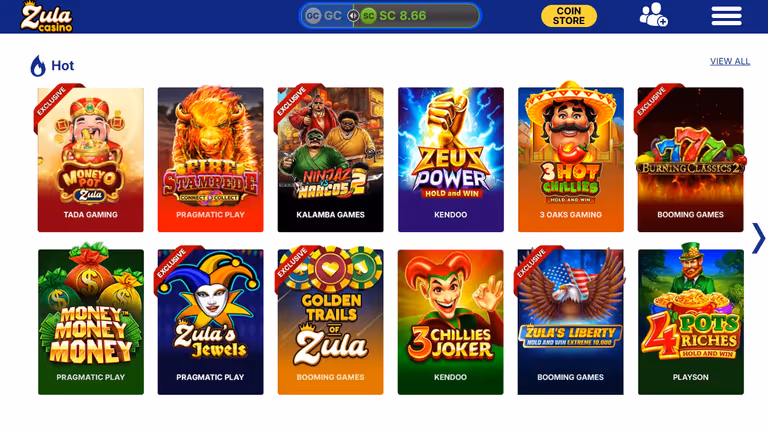
Task: Launch Money Pot Zula by TaDa Gaming
Action: pos(91,160)
